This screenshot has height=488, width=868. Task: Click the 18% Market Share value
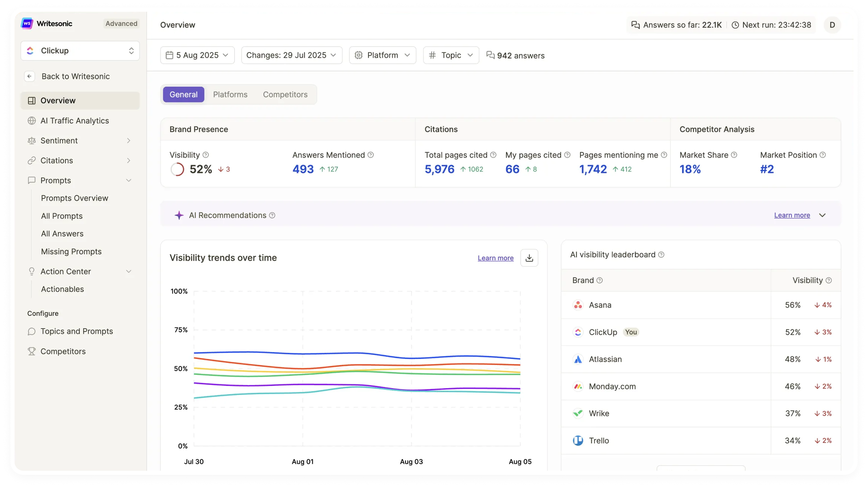(690, 169)
